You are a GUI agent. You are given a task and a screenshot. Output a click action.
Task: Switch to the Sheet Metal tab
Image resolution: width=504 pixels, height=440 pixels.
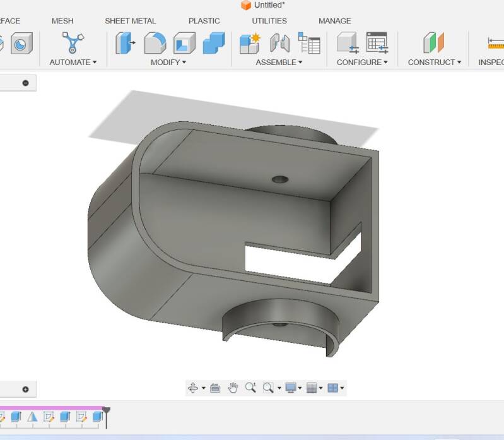pos(130,21)
